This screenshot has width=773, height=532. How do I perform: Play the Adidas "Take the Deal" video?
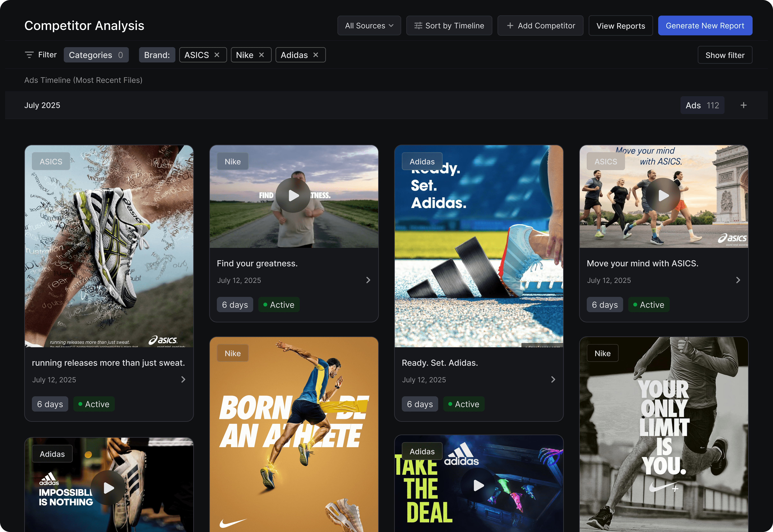[478, 486]
